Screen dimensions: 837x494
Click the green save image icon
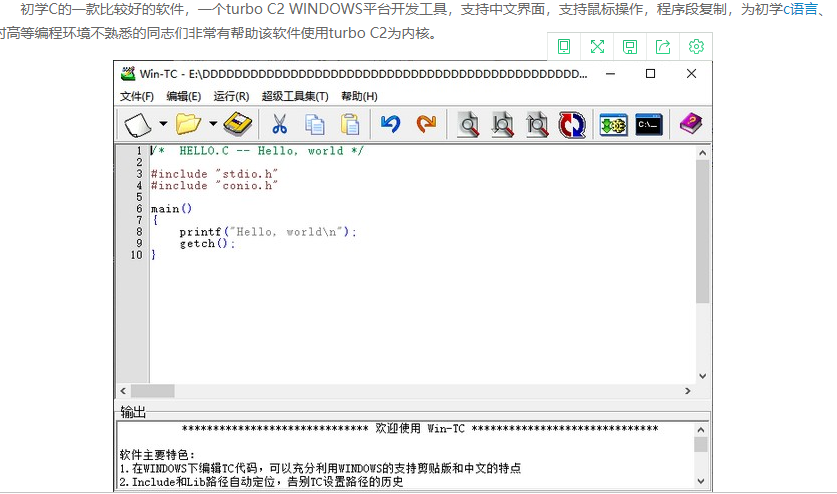[630, 46]
